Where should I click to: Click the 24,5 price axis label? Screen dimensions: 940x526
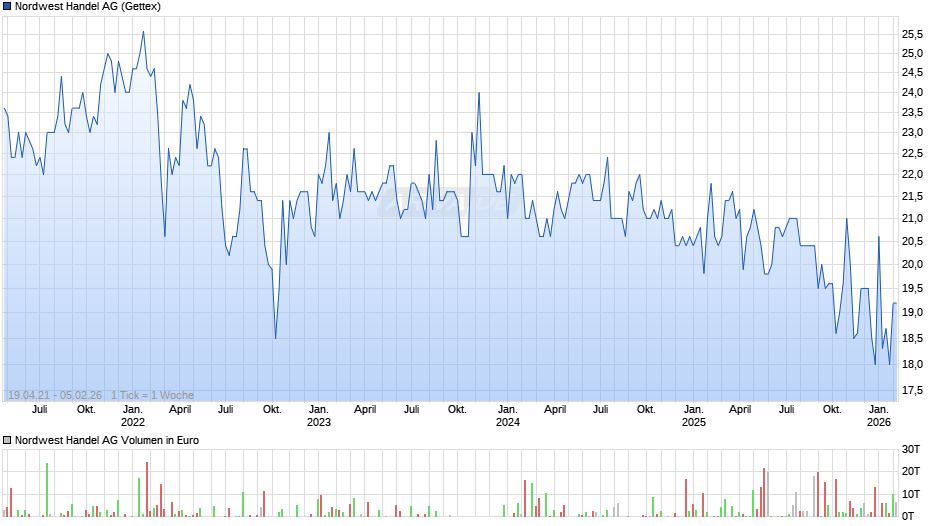coord(912,73)
